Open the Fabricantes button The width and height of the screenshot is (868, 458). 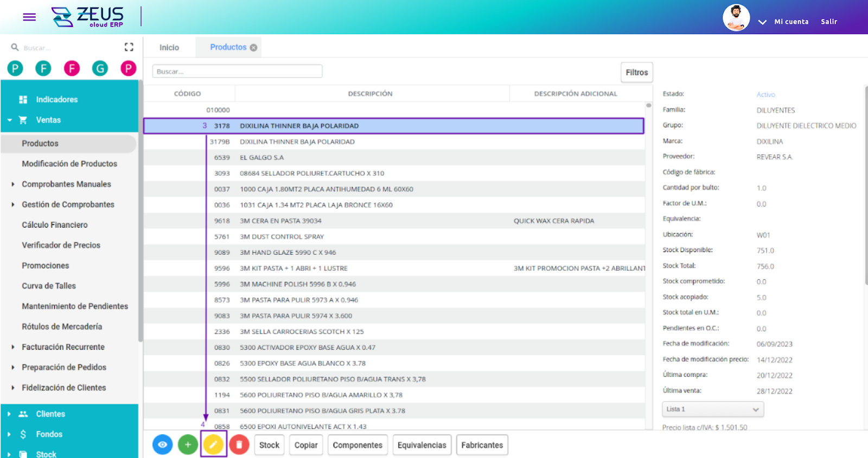click(x=482, y=445)
